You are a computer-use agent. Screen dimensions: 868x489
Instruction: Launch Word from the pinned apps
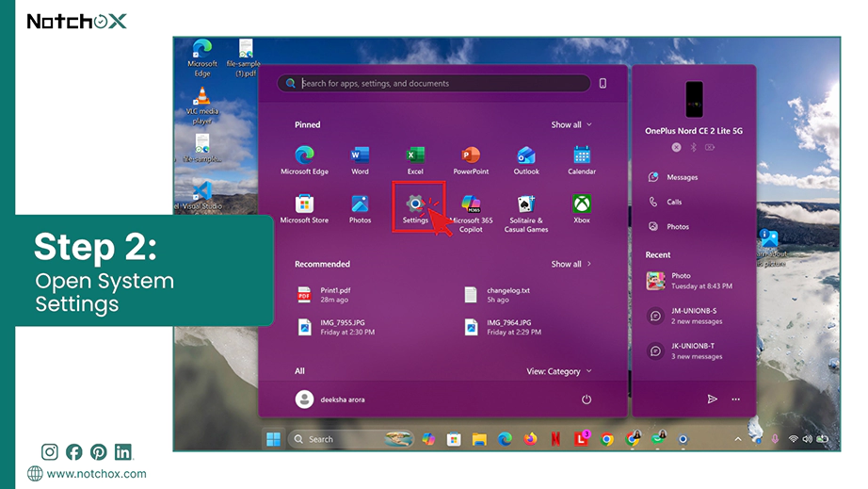coord(360,160)
